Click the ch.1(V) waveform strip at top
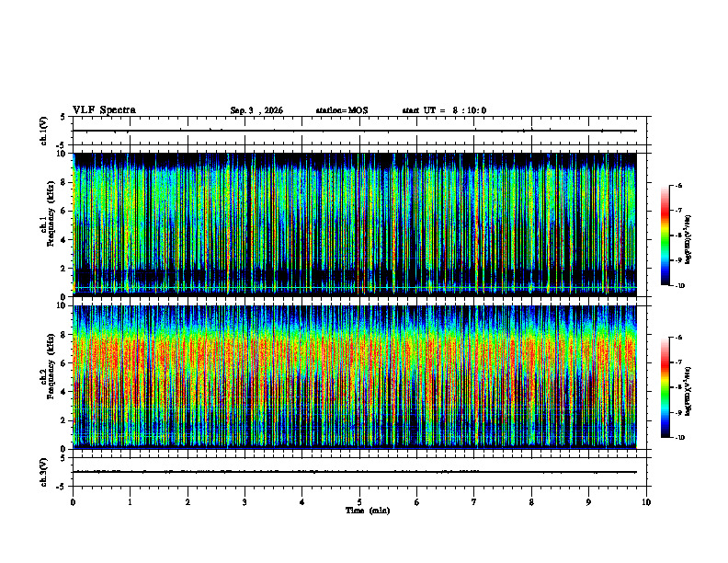 tap(359, 131)
